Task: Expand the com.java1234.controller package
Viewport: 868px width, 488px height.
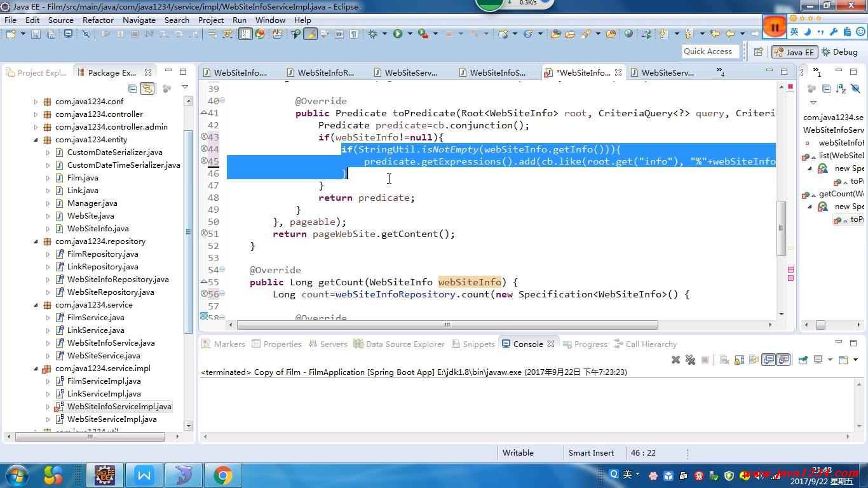Action: [36, 114]
